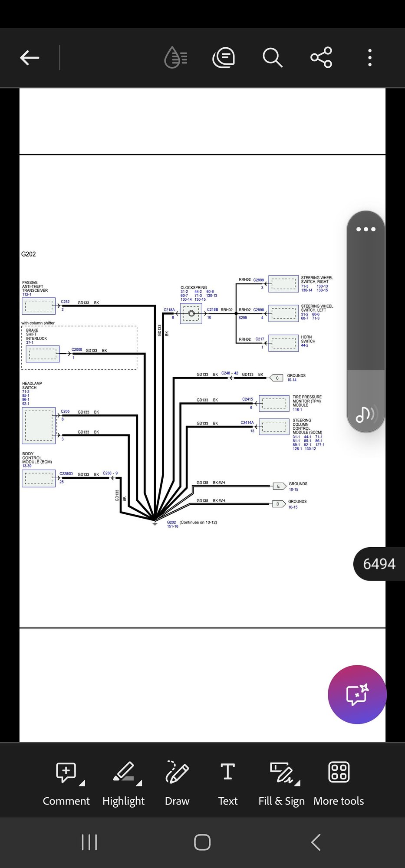Share the document via share icon

point(321,58)
